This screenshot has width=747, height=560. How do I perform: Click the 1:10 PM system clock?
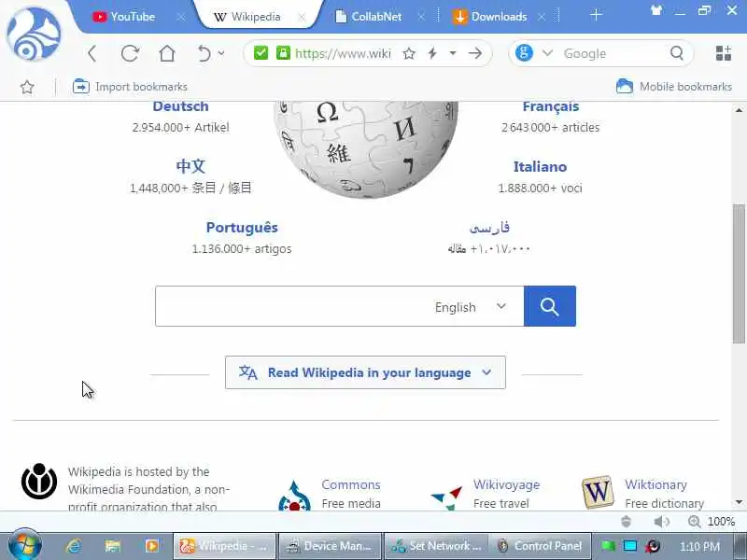click(699, 546)
